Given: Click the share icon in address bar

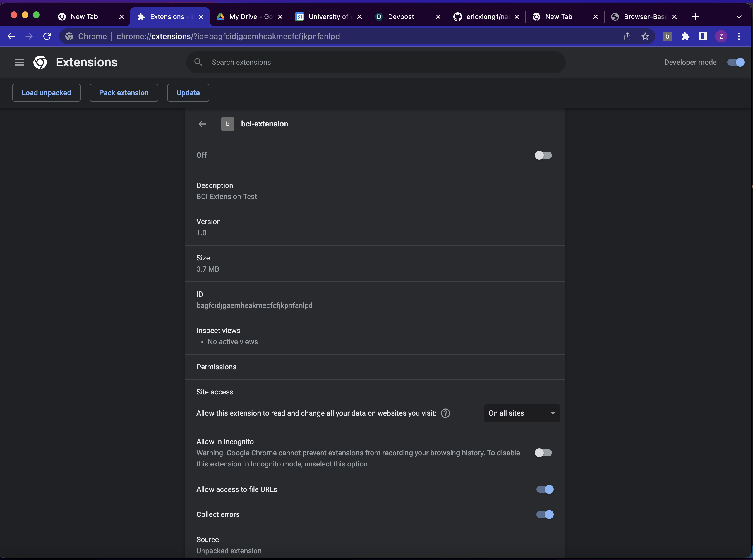Looking at the screenshot, I should (627, 36).
